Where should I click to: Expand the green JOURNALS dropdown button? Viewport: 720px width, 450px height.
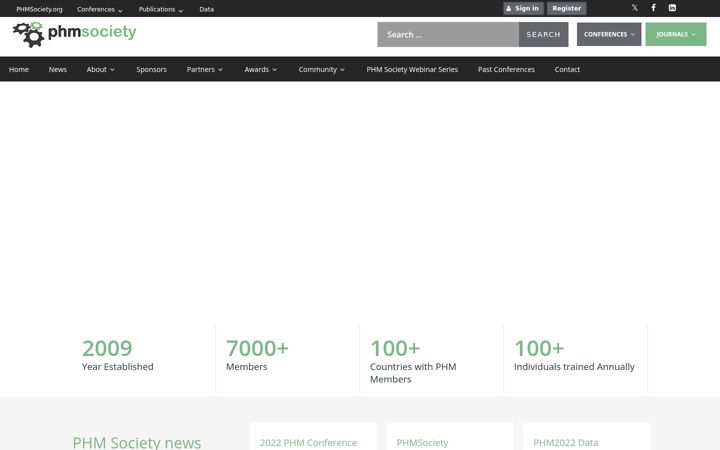(675, 34)
